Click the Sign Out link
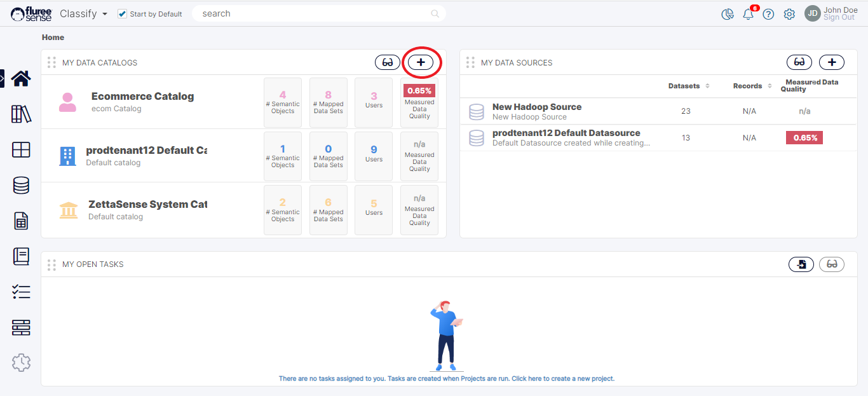Screen dimensions: 868x396 (x=839, y=18)
